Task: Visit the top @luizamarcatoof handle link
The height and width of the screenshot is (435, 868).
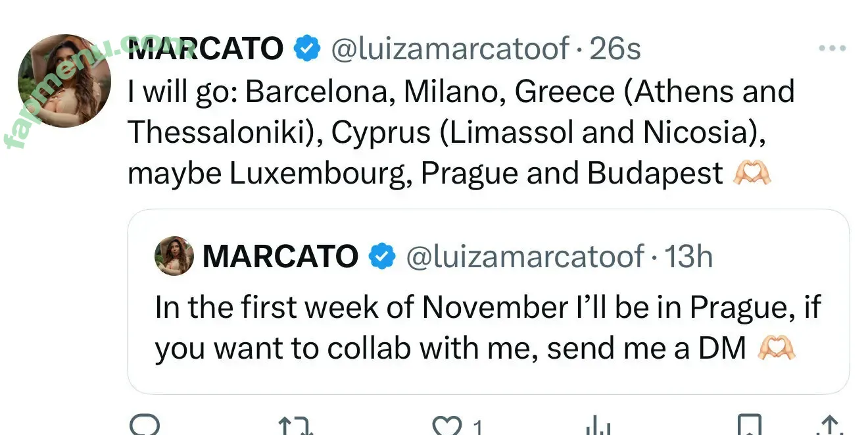Action: click(x=450, y=49)
